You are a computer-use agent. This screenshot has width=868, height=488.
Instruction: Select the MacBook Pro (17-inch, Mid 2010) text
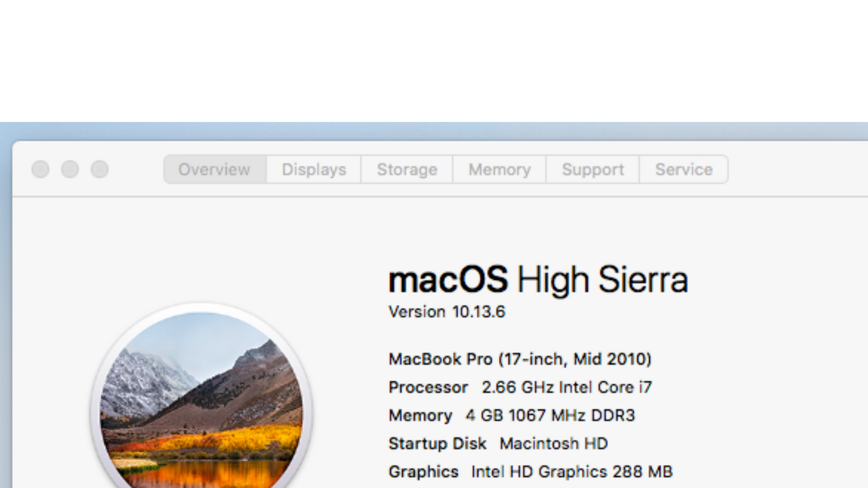pos(520,359)
